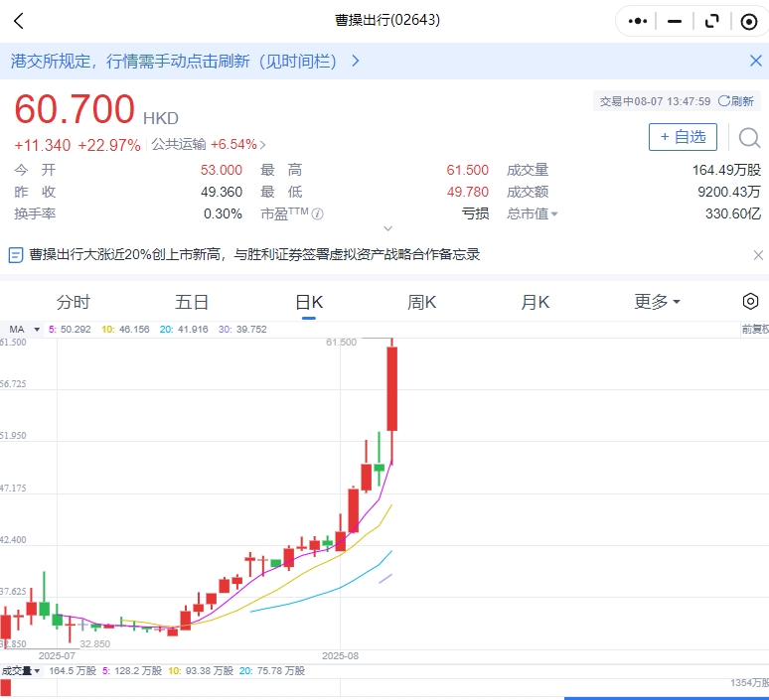
Task: Expand more quote details chevron
Action: pos(387,228)
